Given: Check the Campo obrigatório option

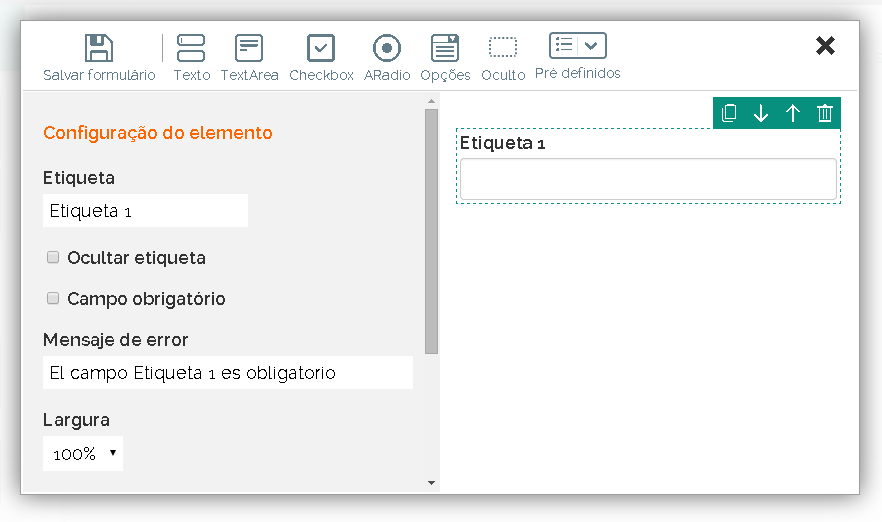Looking at the screenshot, I should point(53,298).
